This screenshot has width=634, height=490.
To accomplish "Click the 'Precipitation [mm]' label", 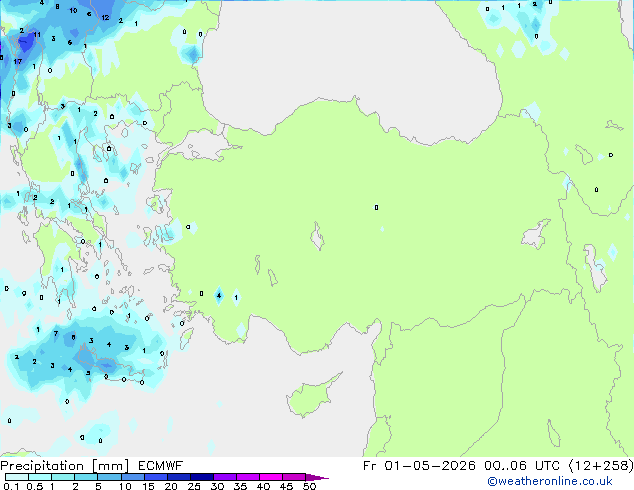I will pos(65,466).
